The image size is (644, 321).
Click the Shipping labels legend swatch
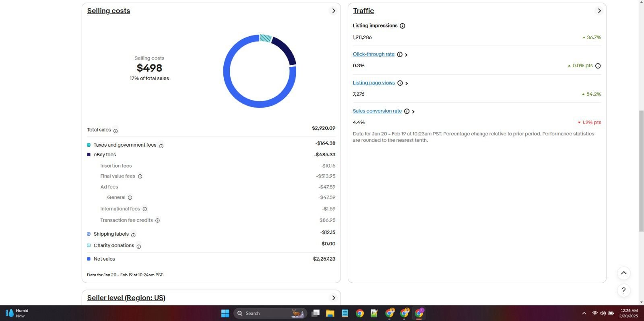pos(89,234)
